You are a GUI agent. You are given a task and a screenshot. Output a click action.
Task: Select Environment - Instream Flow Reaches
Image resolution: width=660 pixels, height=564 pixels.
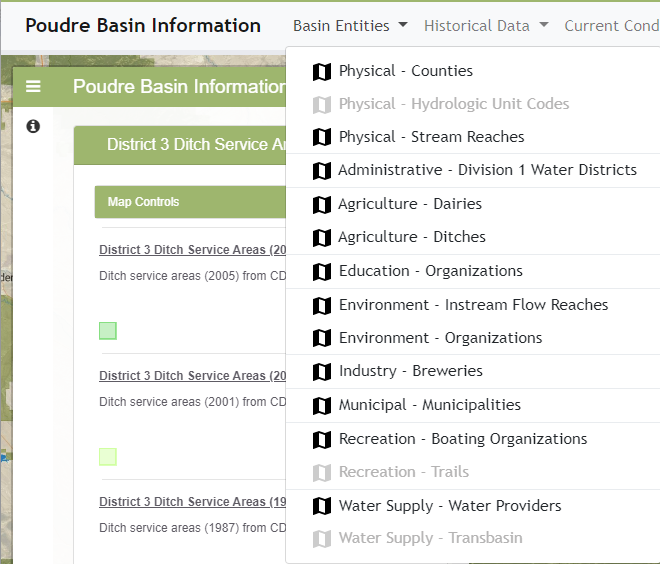click(473, 305)
